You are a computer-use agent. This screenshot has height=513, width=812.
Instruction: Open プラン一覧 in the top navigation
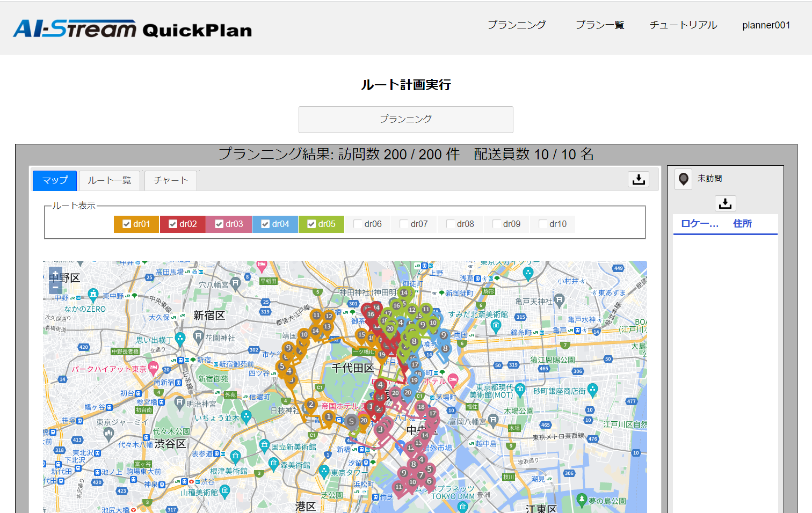600,25
